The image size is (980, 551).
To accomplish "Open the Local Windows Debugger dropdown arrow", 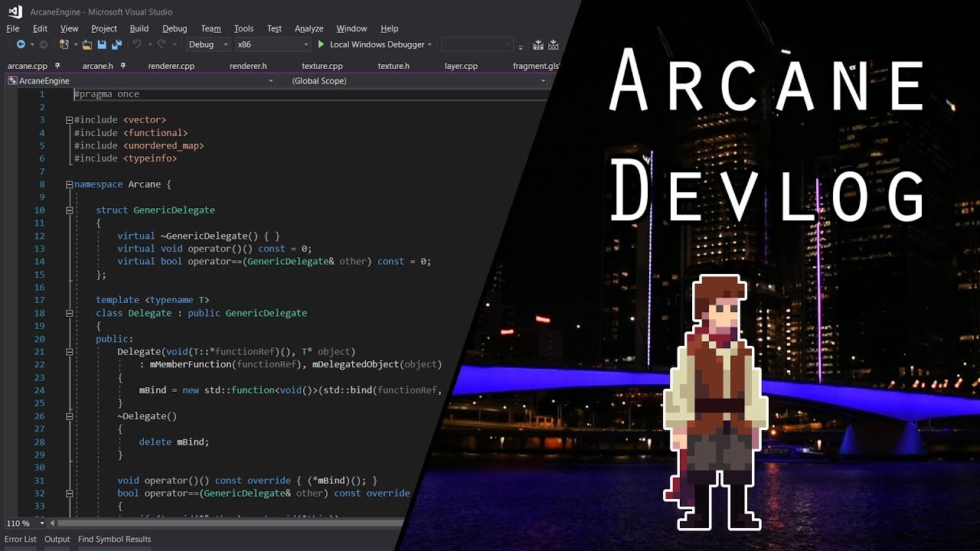I will pyautogui.click(x=430, y=44).
